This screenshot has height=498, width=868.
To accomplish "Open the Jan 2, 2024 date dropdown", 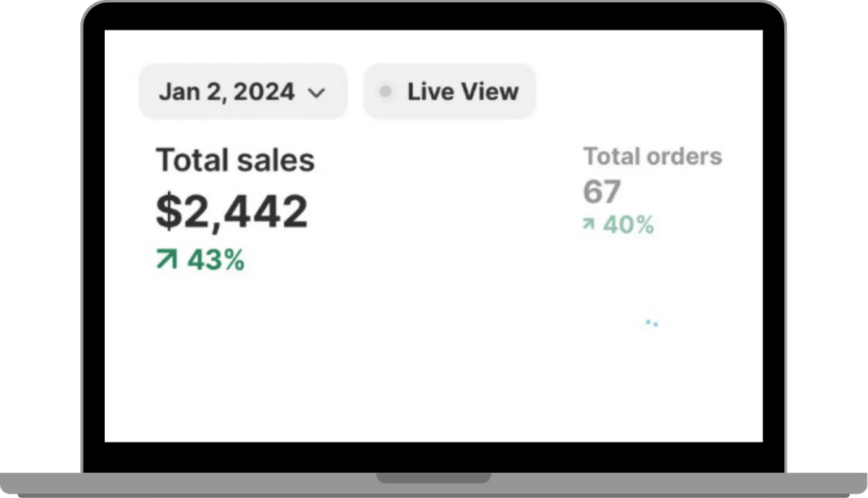I will (x=243, y=91).
